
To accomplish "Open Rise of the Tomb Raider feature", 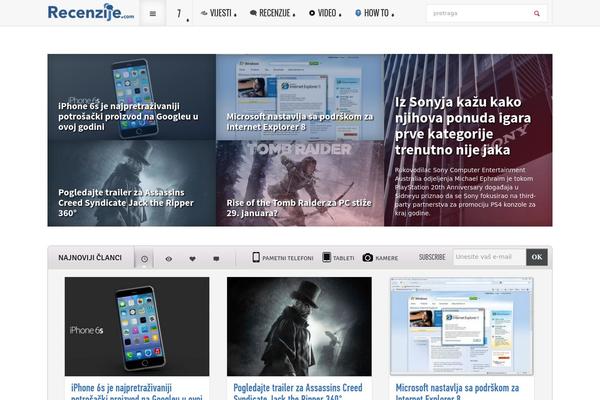I will 299,208.
